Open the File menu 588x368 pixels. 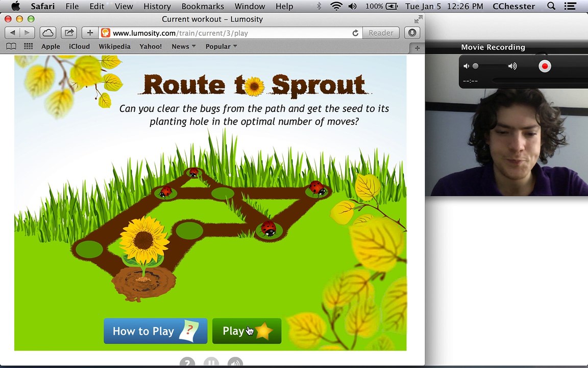click(72, 6)
